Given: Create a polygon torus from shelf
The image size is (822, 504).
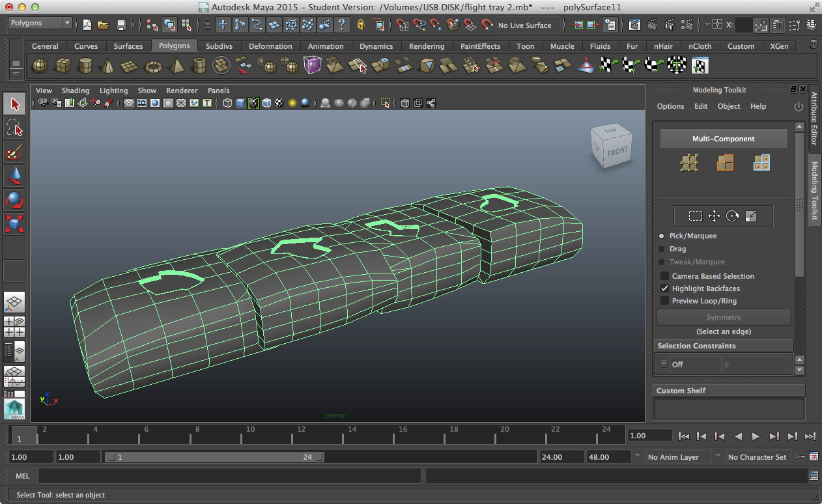Looking at the screenshot, I should click(x=153, y=66).
